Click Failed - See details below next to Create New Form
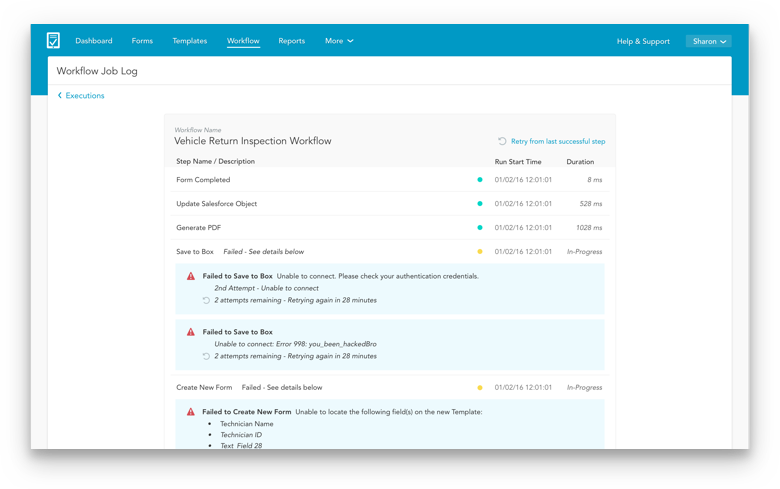This screenshot has height=489, width=780. [x=282, y=387]
